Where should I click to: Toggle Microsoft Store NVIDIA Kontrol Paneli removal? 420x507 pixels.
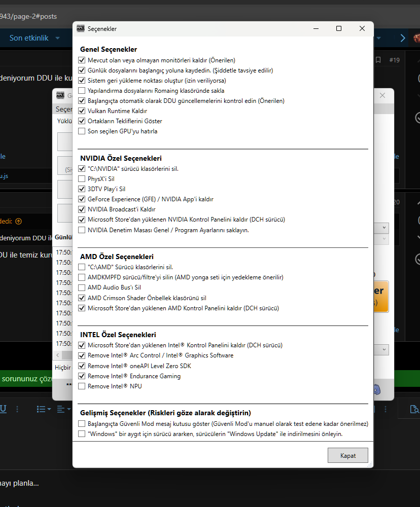coord(82,220)
